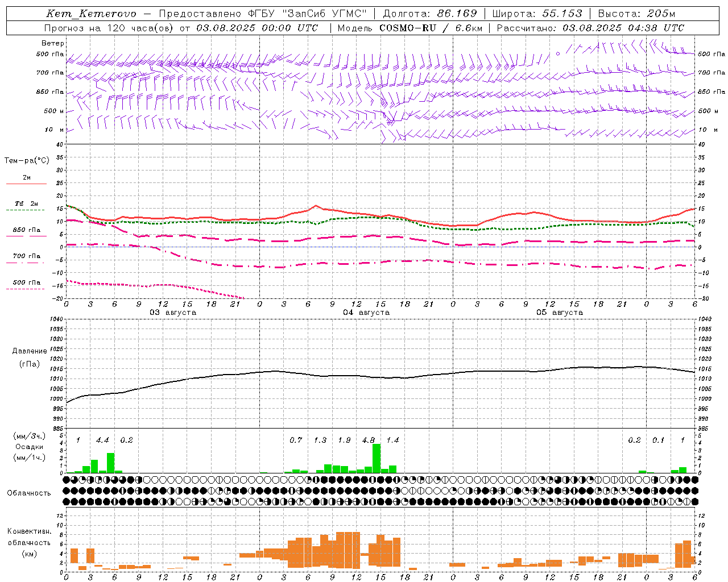Click the 'Тем-ра(°C)' temperature panel label
Screen dimensions: 728x582
(x=27, y=161)
